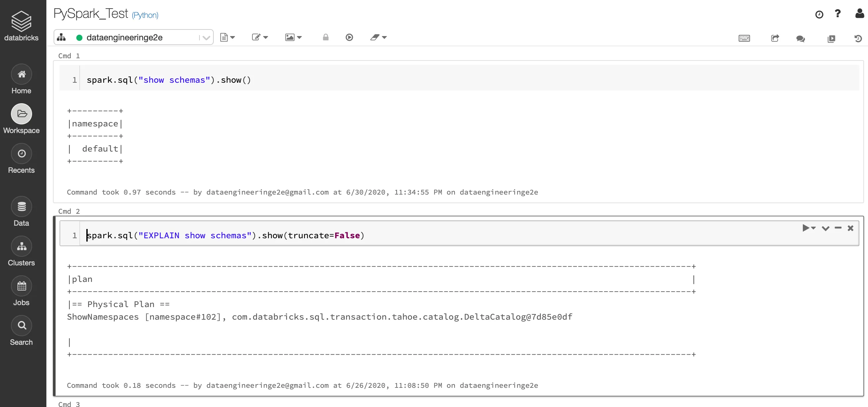Minimize the Cmd 2 cell

pyautogui.click(x=838, y=228)
